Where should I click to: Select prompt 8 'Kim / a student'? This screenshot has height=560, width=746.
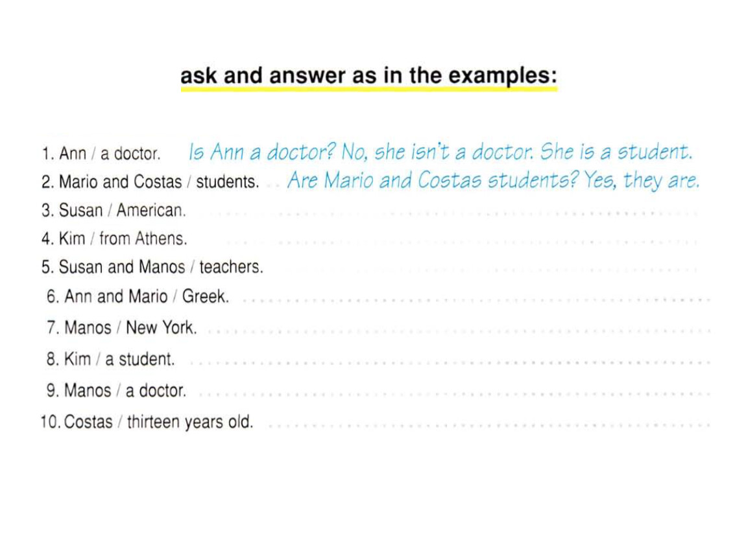(x=110, y=359)
